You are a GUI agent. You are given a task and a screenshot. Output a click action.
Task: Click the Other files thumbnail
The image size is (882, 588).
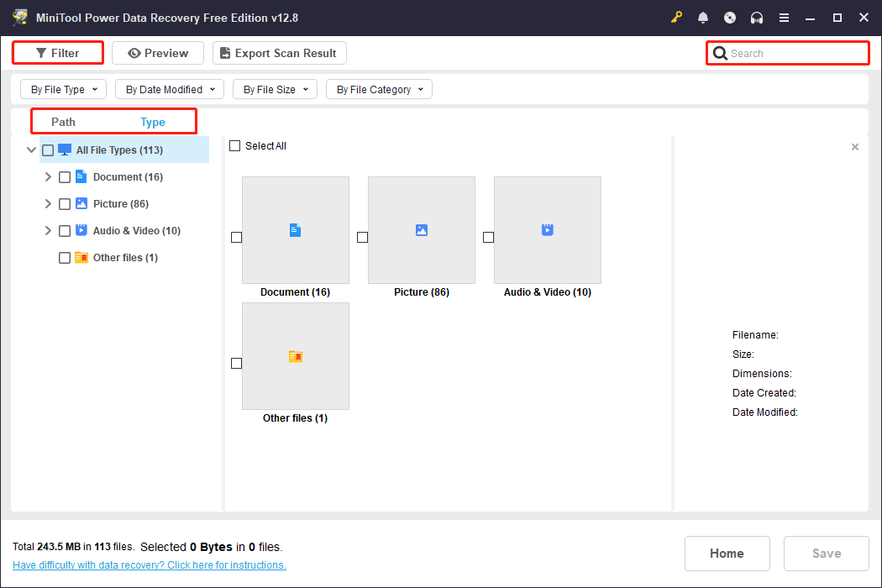[x=295, y=356]
